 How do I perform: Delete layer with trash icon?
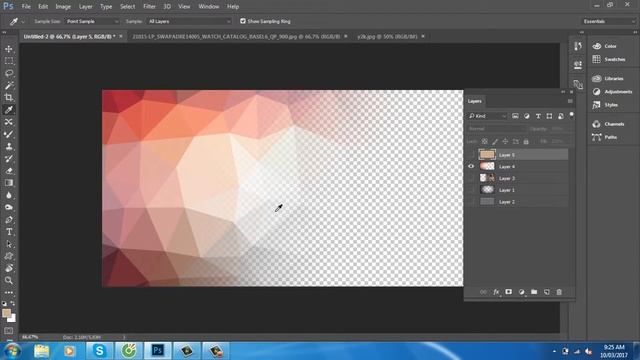[559, 292]
